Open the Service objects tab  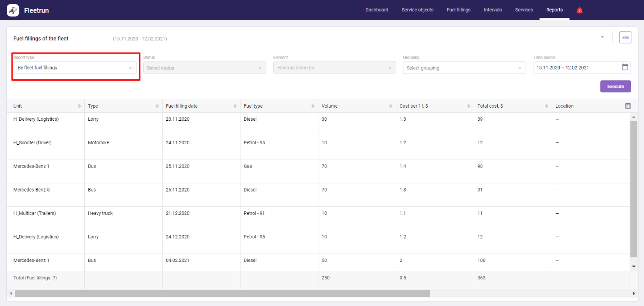(x=417, y=10)
